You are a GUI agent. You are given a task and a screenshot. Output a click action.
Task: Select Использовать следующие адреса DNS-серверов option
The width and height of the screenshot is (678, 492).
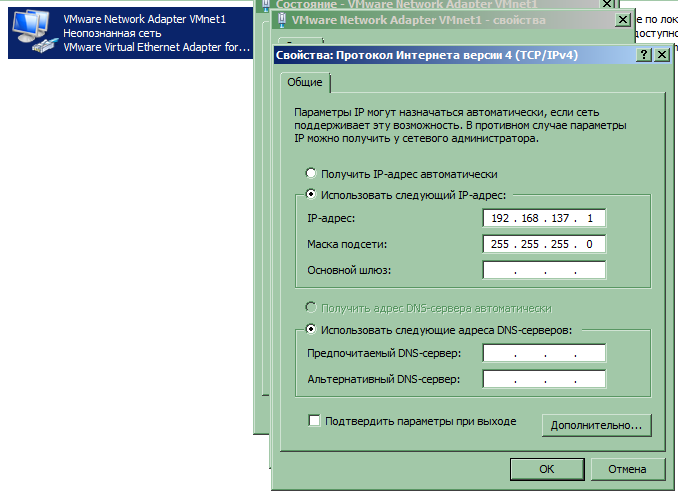point(311,329)
